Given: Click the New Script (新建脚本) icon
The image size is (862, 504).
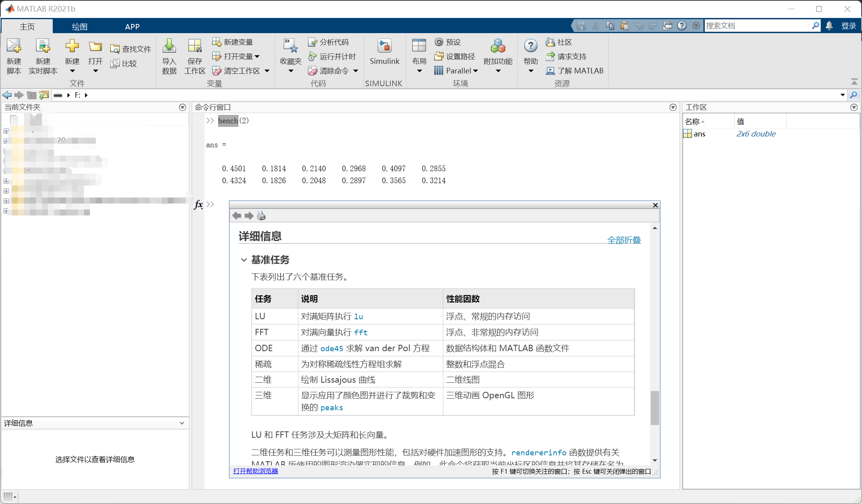Looking at the screenshot, I should click(x=14, y=46).
